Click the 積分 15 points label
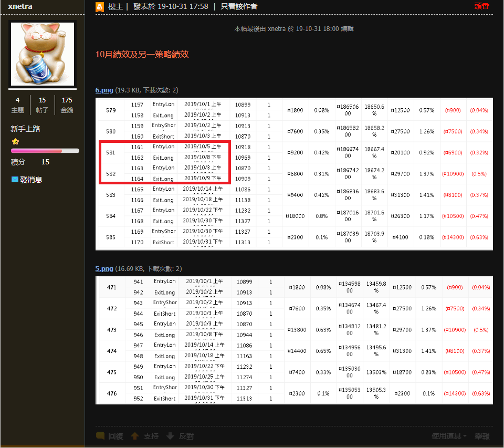This screenshot has height=448, width=504. (x=30, y=162)
